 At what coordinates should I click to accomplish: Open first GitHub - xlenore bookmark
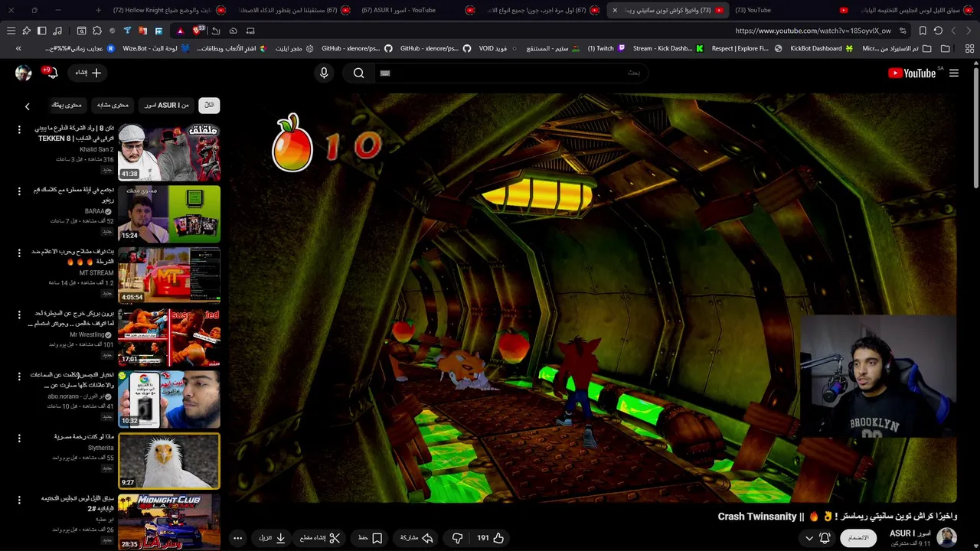pos(357,48)
